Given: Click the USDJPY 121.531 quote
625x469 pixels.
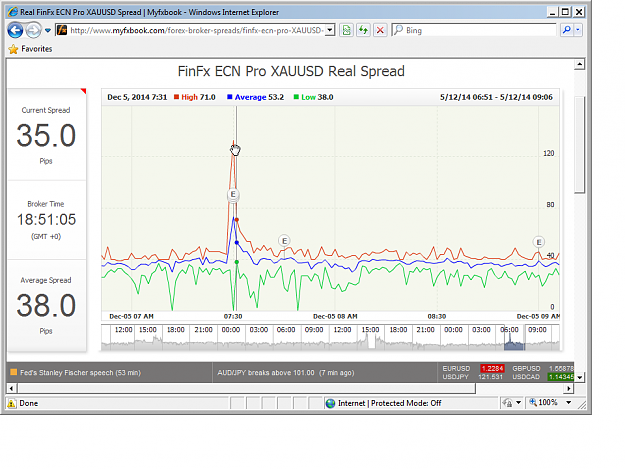Looking at the screenshot, I should pos(491,377).
